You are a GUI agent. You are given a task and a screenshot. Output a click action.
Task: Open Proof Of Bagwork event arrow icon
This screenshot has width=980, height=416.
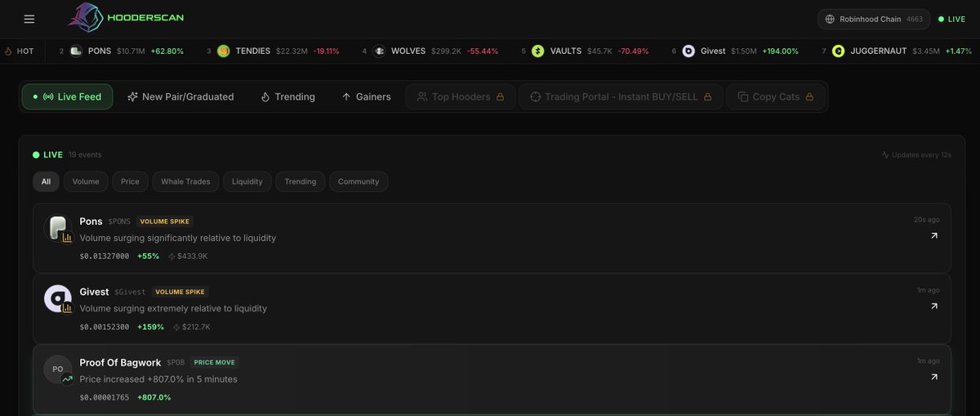pos(934,377)
